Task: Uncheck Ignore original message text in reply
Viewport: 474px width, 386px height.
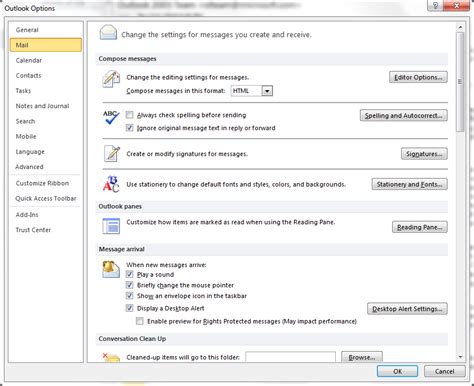Action: (129, 128)
